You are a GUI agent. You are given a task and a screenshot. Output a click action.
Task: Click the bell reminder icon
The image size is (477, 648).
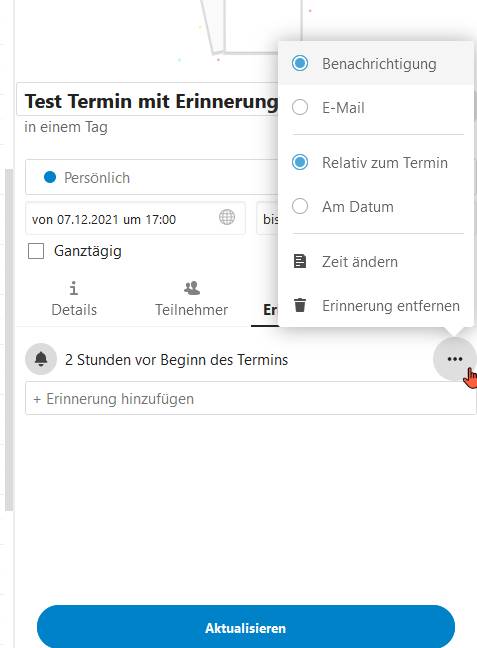point(41,359)
